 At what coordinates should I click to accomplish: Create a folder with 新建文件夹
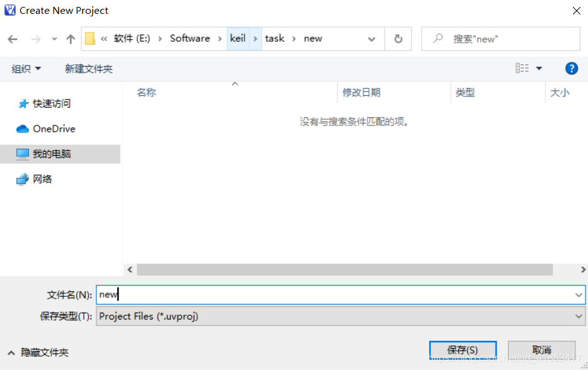89,69
